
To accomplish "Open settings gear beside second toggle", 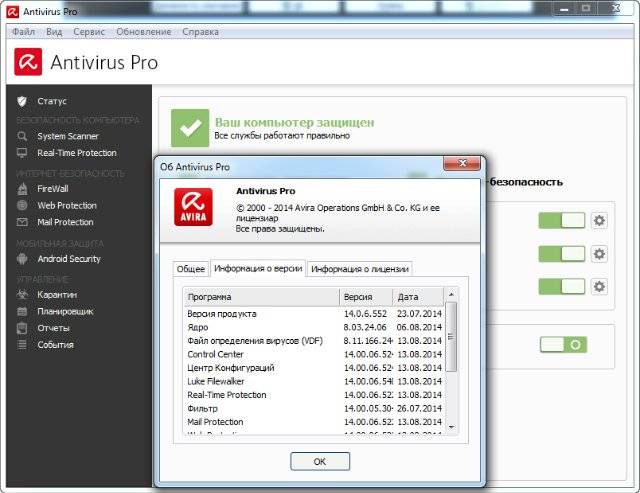I will click(599, 254).
